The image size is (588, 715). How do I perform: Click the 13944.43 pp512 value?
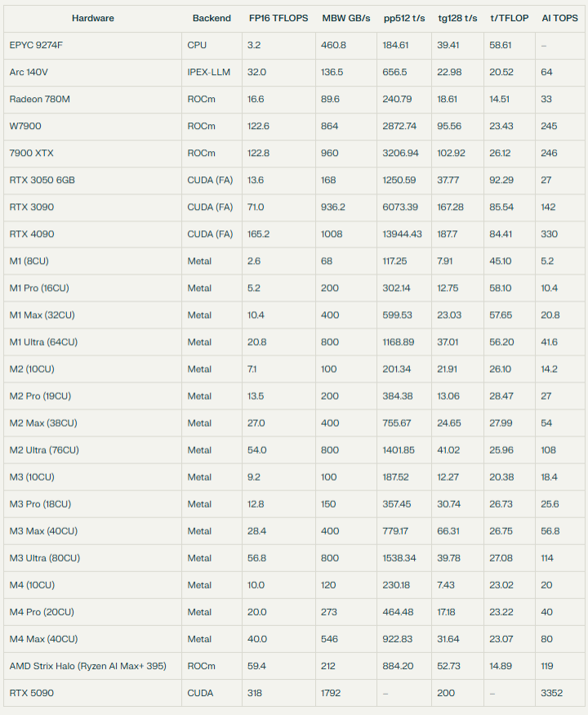pyautogui.click(x=403, y=235)
